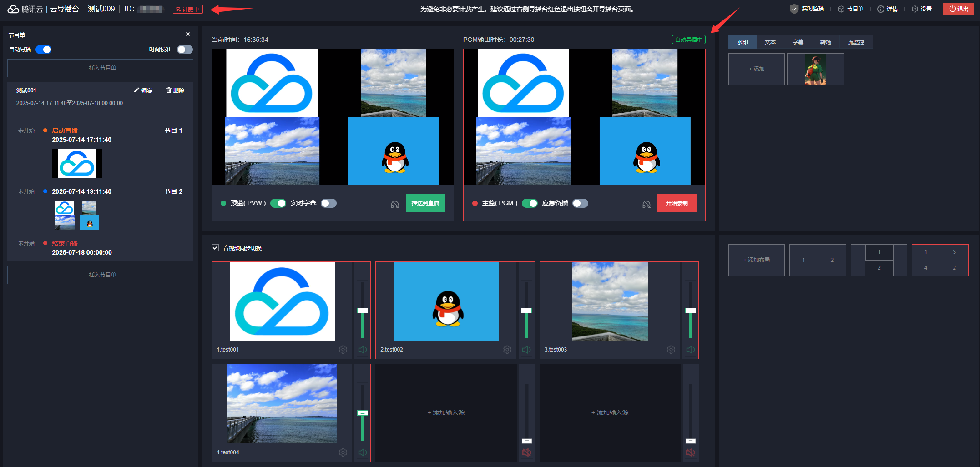This screenshot has width=980, height=467.
Task: Select the three-pane layout with stacked 1 and 2
Action: point(879,260)
